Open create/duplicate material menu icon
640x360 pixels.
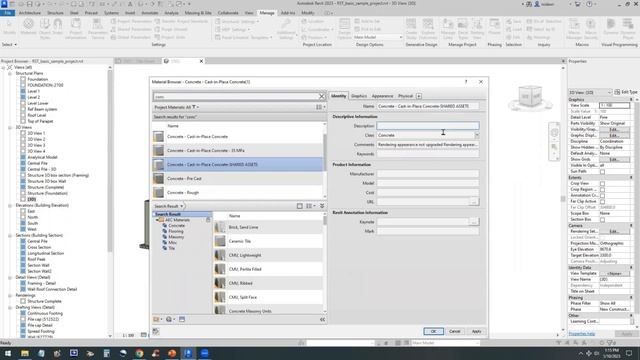(170, 319)
